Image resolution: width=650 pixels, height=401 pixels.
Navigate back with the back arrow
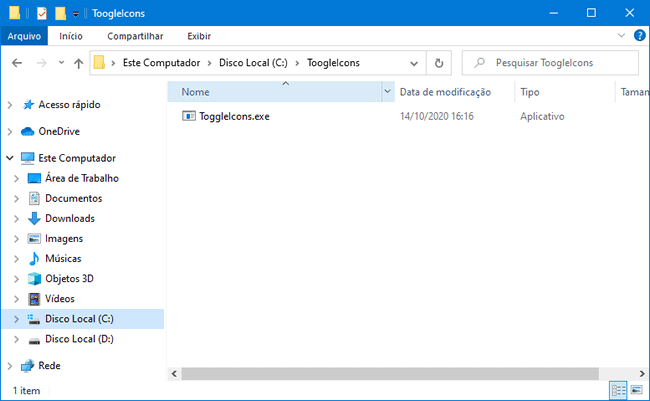point(17,63)
